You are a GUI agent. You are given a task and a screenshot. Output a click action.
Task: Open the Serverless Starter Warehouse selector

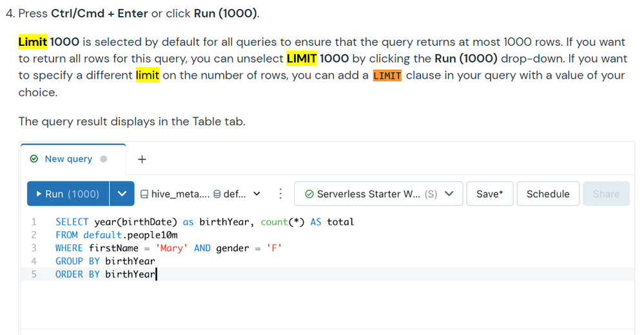click(378, 194)
